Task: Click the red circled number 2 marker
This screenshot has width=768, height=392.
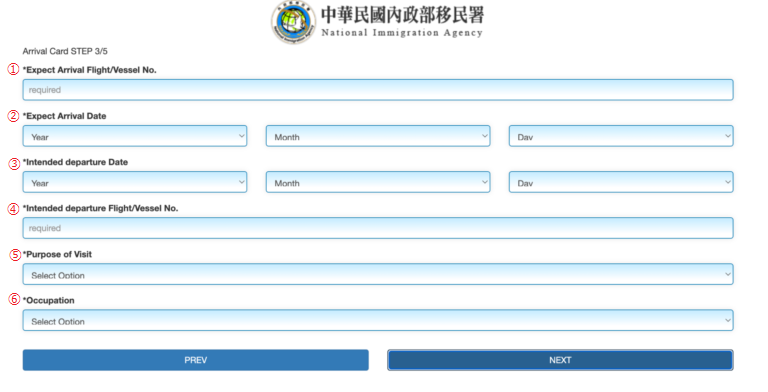Action: point(13,116)
